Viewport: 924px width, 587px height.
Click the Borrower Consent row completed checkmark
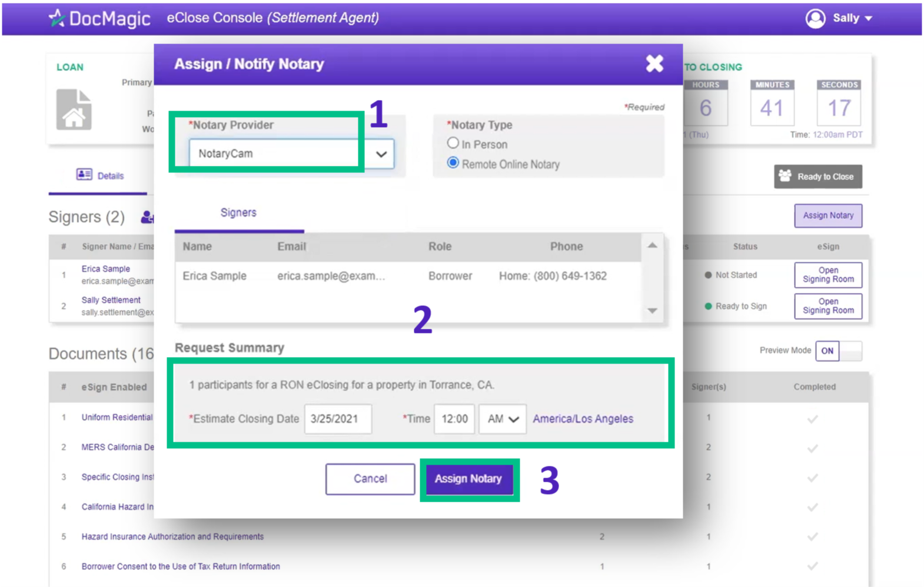pyautogui.click(x=813, y=566)
